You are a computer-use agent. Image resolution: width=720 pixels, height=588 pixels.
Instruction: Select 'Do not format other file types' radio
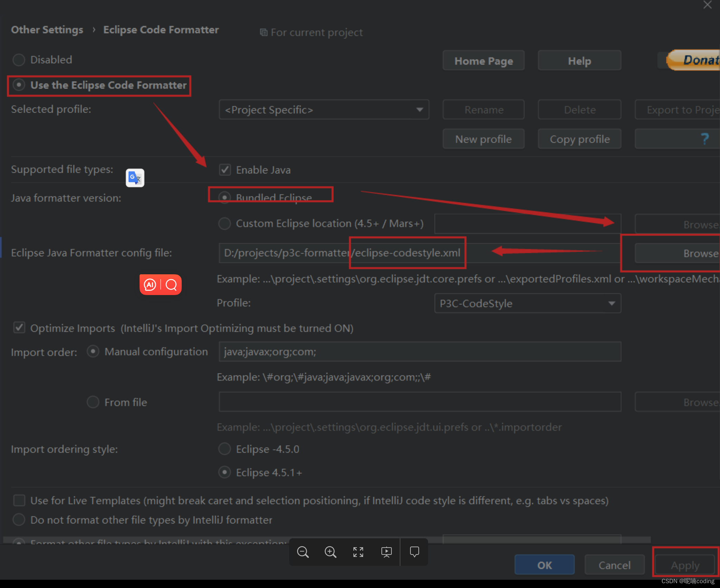tap(19, 520)
